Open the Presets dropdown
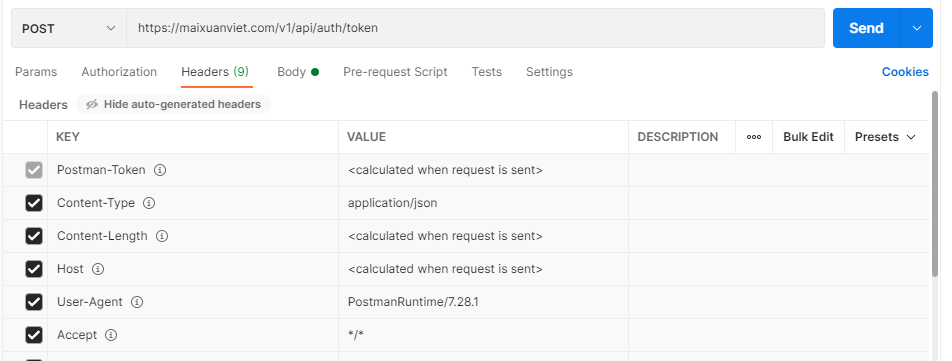This screenshot has width=952, height=361. tap(885, 137)
